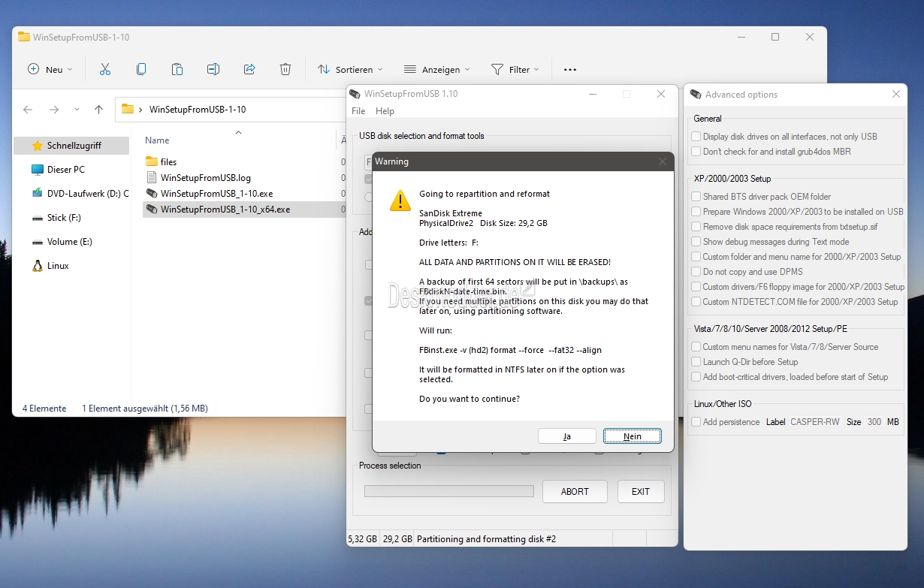Click '5,32 GB' in the status bar
This screenshot has width=924, height=588.
tap(363, 539)
